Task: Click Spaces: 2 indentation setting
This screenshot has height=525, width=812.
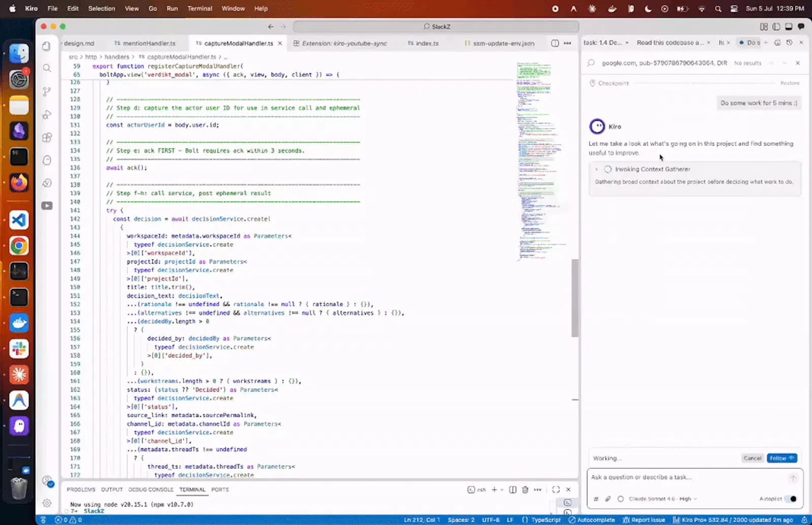Action: click(461, 520)
